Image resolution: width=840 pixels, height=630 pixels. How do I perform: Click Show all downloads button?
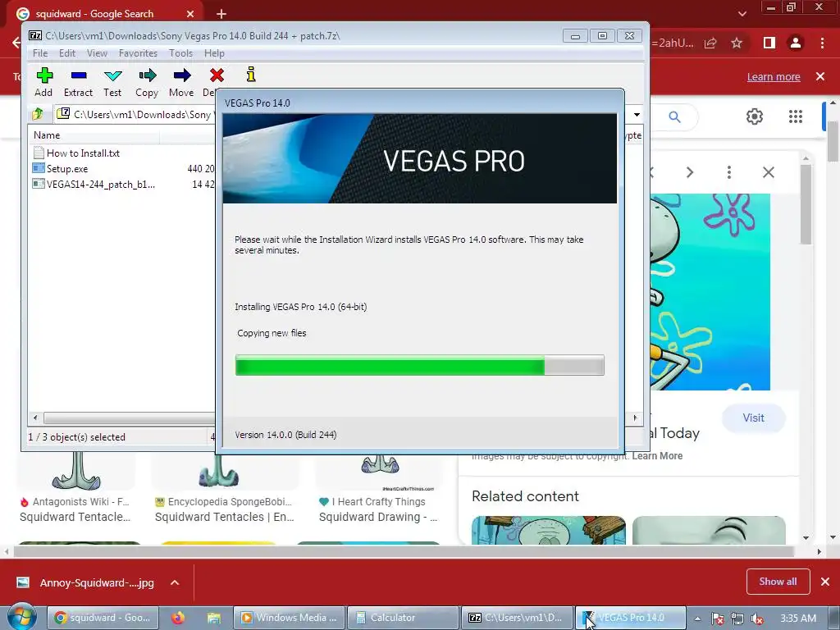pyautogui.click(x=778, y=582)
